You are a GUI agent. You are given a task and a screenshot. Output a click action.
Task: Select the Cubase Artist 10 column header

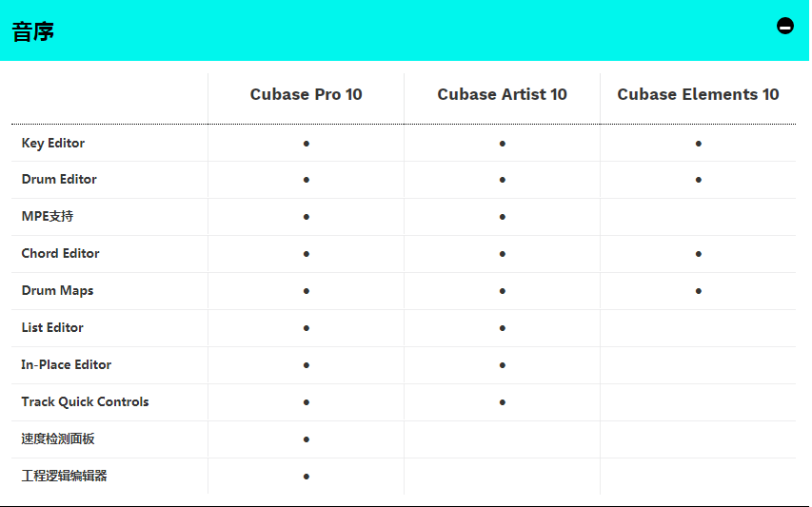pyautogui.click(x=503, y=94)
